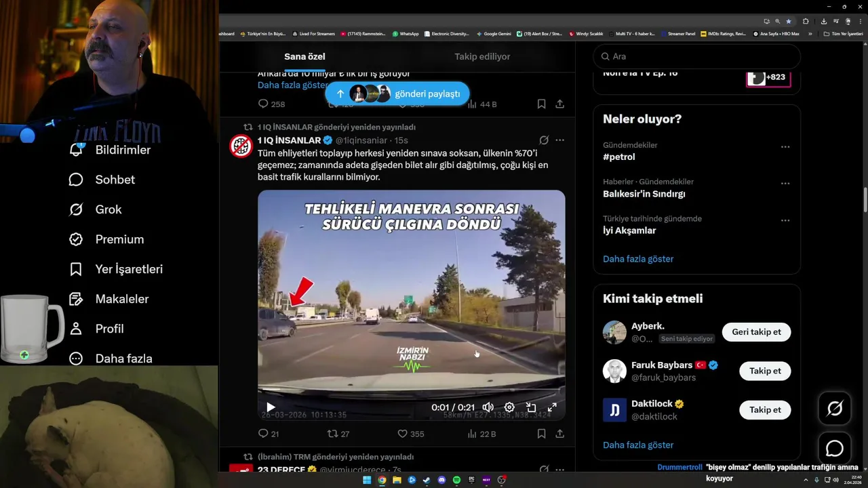
Task: Click Takip et for Faruk Baybars
Action: click(x=765, y=371)
